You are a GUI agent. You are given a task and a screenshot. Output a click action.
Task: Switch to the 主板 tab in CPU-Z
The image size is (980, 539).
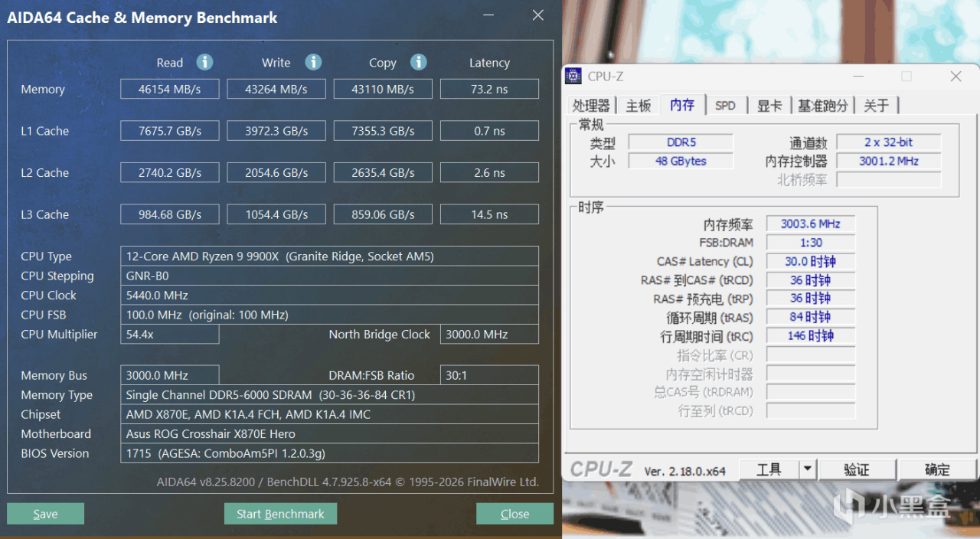click(638, 106)
